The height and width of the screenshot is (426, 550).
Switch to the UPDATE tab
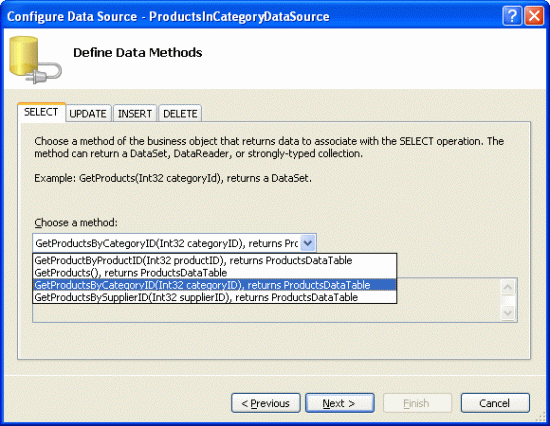88,113
